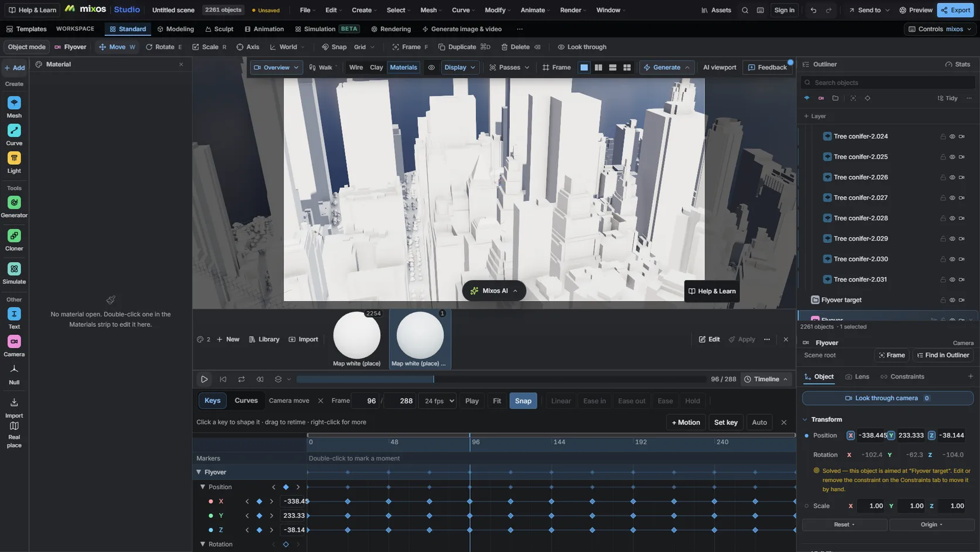Image resolution: width=980 pixels, height=552 pixels.
Task: Expand the Generate menu
Action: (x=666, y=67)
